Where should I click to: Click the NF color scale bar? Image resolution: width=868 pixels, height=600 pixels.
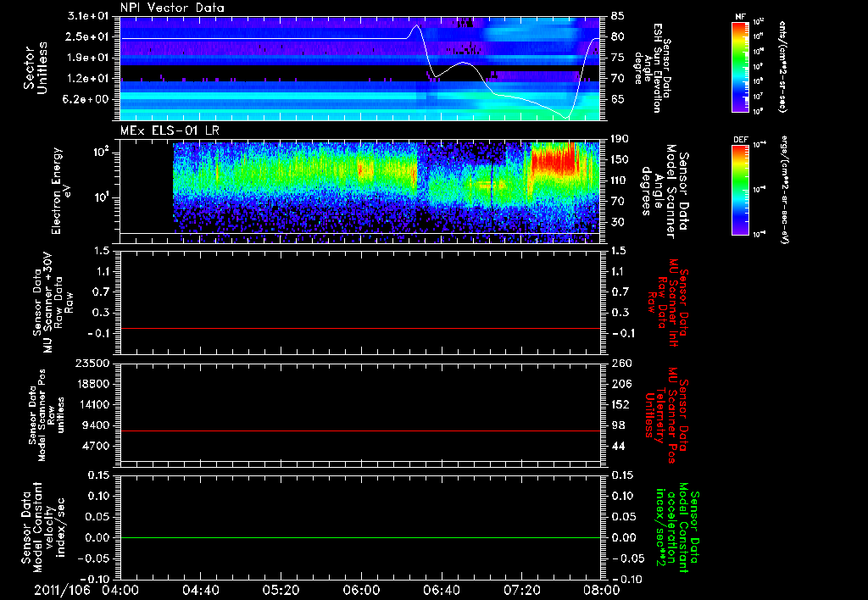pyautogui.click(x=740, y=66)
